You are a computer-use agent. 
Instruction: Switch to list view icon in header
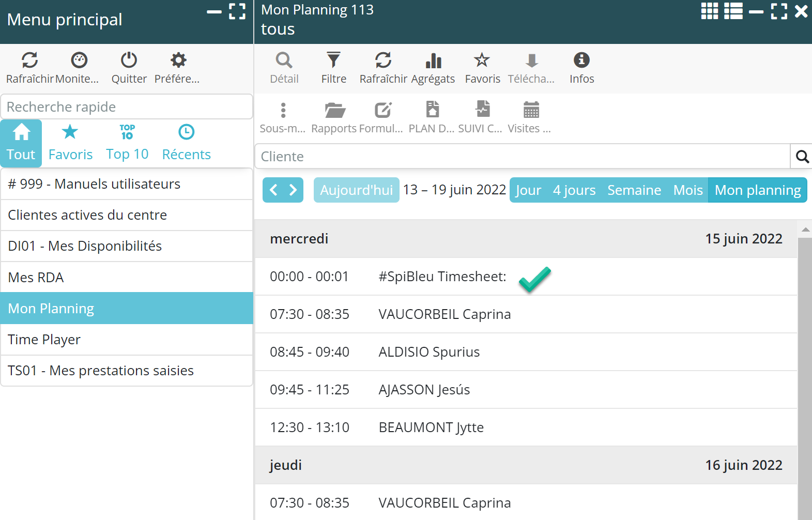coord(733,11)
